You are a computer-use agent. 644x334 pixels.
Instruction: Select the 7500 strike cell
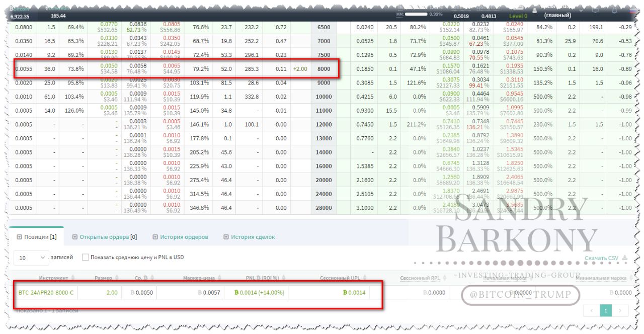tap(324, 55)
